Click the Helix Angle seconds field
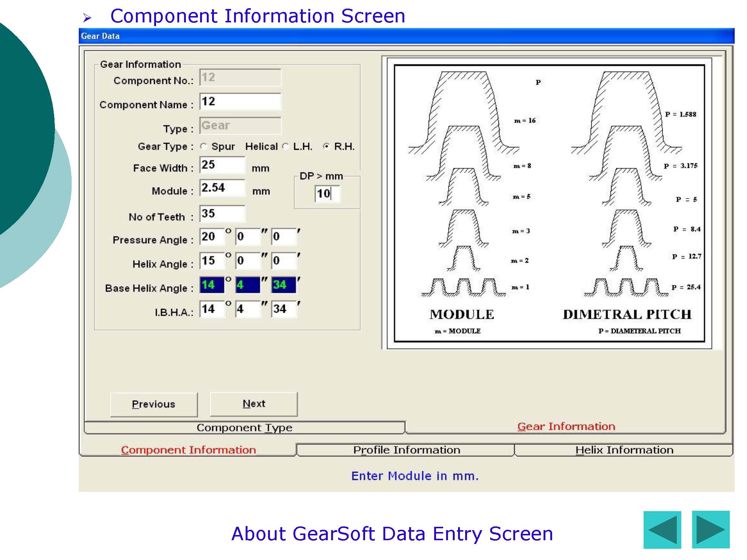The image size is (747, 560). (284, 261)
